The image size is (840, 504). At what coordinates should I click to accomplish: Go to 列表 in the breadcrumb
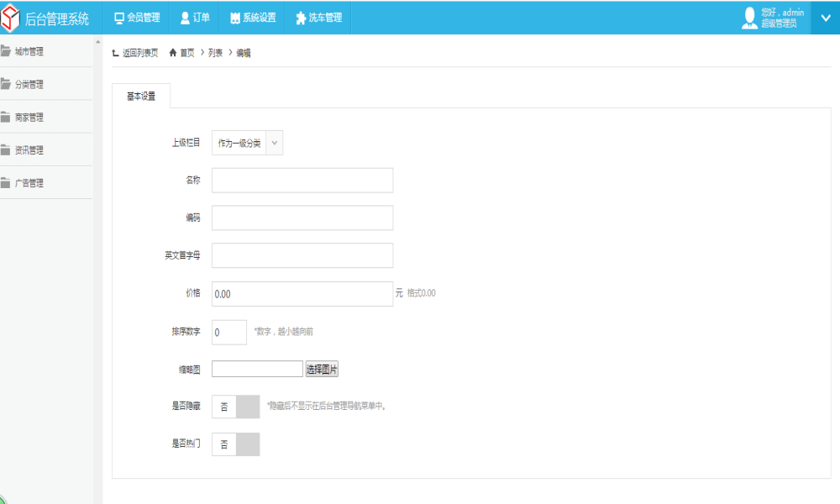215,53
